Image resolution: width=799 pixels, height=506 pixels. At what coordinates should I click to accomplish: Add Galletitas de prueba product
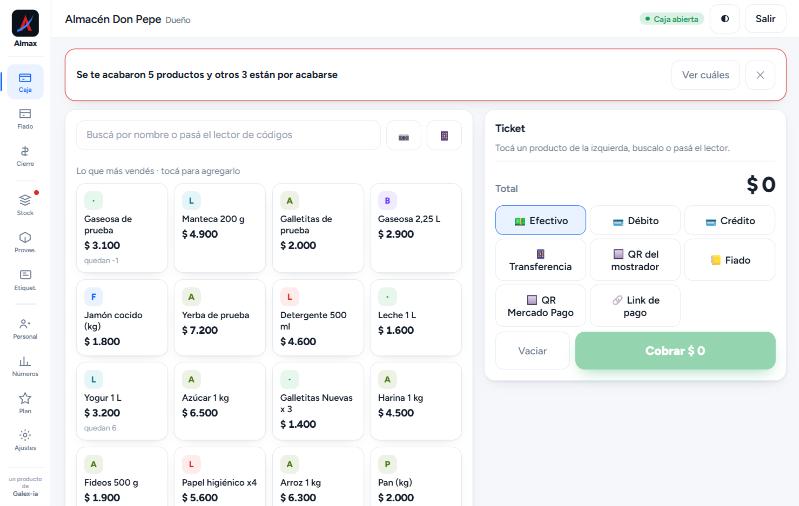318,228
